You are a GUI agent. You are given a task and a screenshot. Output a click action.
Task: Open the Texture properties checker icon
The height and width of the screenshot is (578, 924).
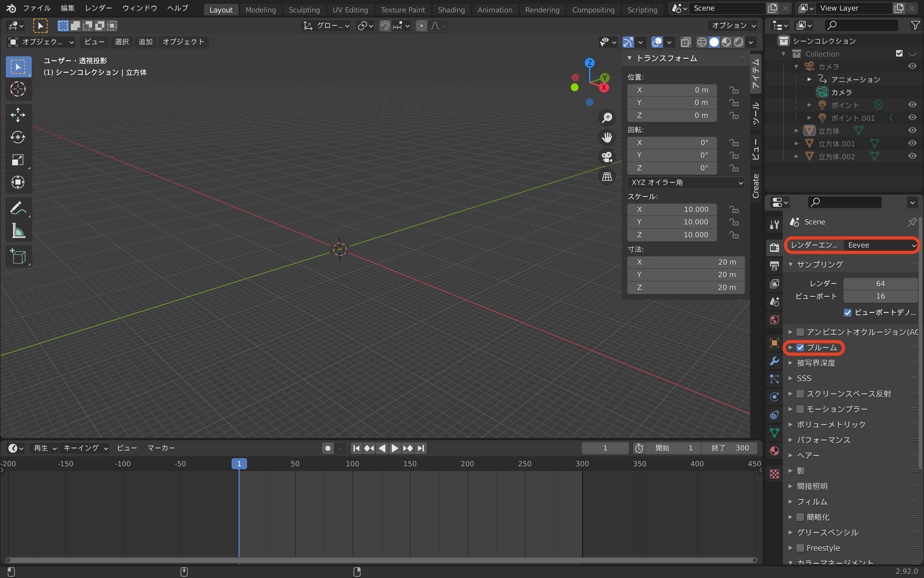pyautogui.click(x=774, y=474)
